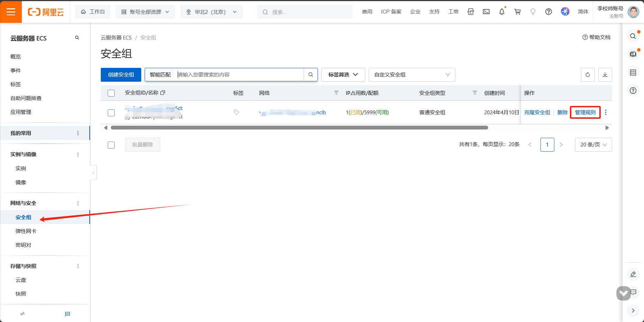Open the 20 条/页 page size dropdown
Screen dimensions: 644x322
coord(593,145)
